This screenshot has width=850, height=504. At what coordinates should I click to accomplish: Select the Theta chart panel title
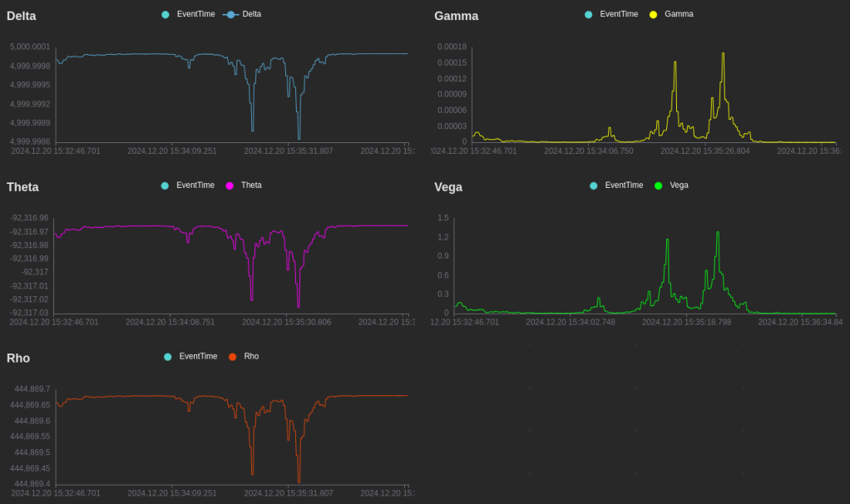tap(22, 187)
